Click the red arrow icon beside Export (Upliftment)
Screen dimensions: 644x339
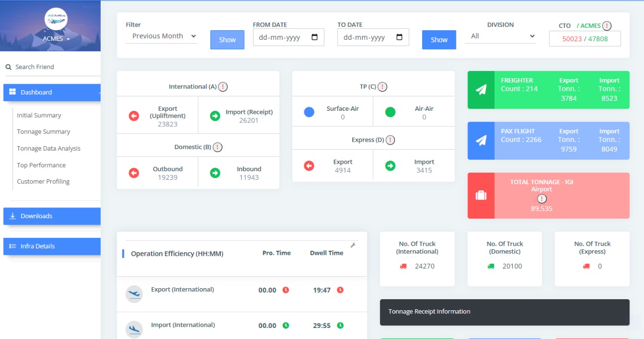tap(134, 116)
